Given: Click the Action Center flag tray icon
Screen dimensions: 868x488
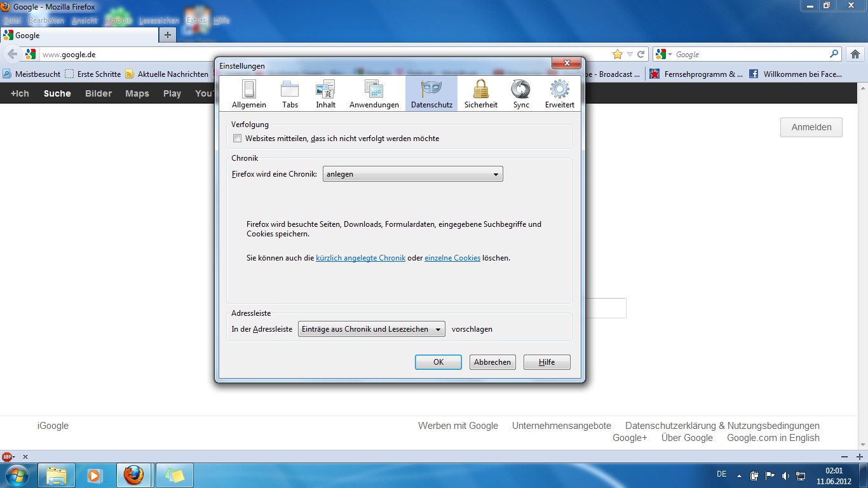Looking at the screenshot, I should (x=770, y=475).
